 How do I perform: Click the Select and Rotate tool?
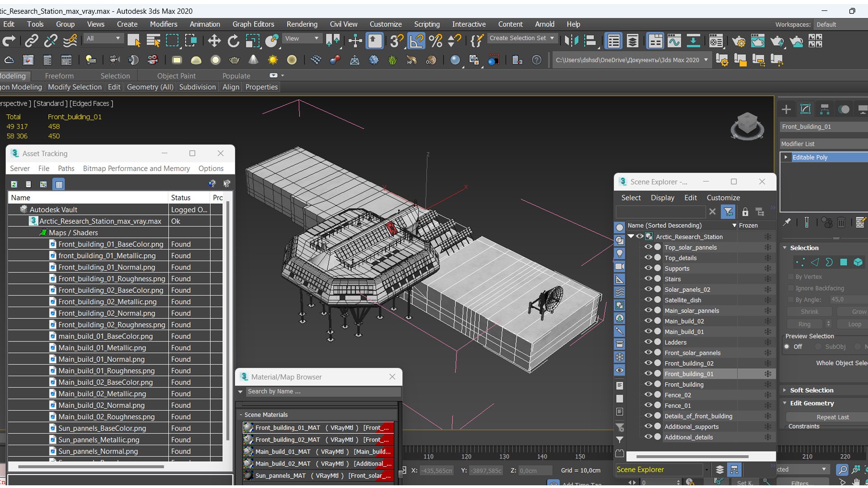[x=233, y=41]
